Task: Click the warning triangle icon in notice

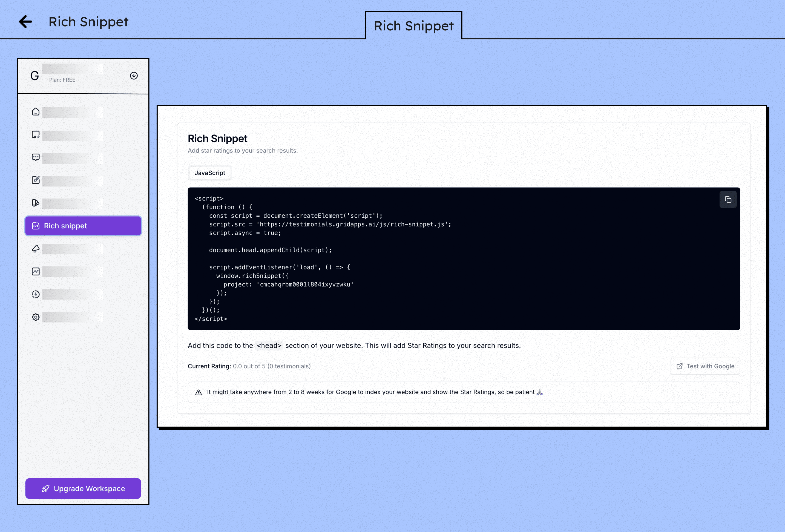Action: (199, 392)
